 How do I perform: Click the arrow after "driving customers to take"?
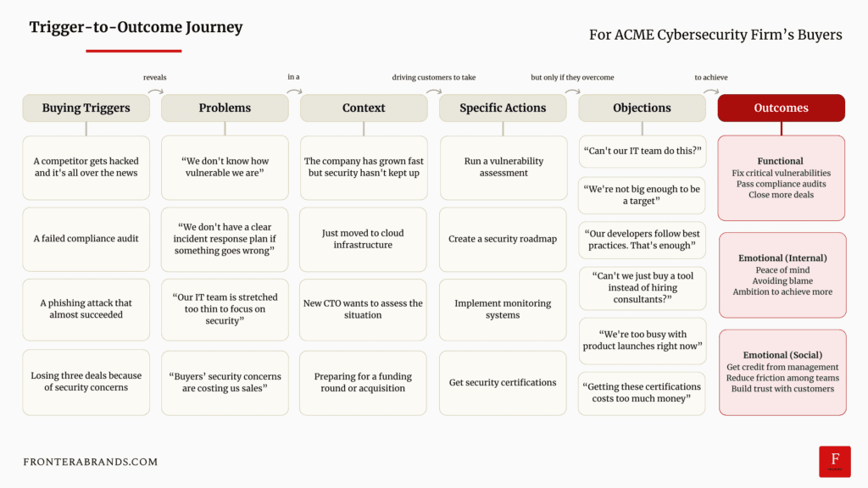(433, 91)
